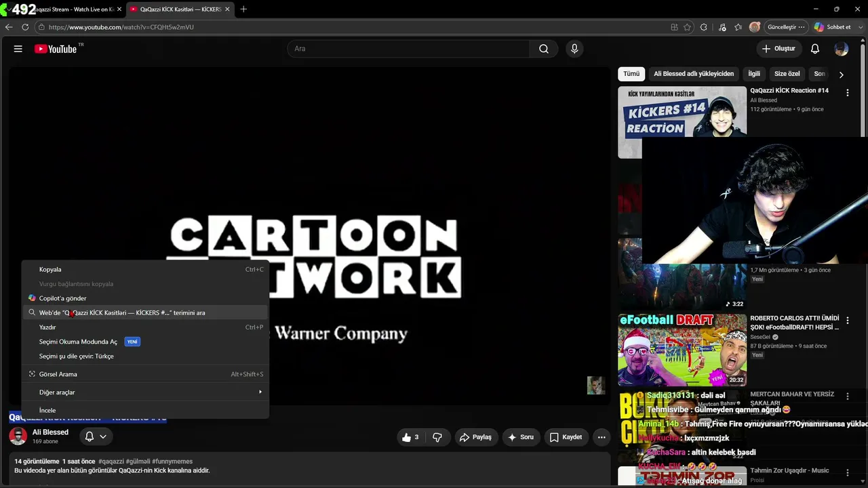Select the Ali Blessed adlı yükleyiciden chip
The width and height of the screenshot is (868, 488).
[x=694, y=74]
